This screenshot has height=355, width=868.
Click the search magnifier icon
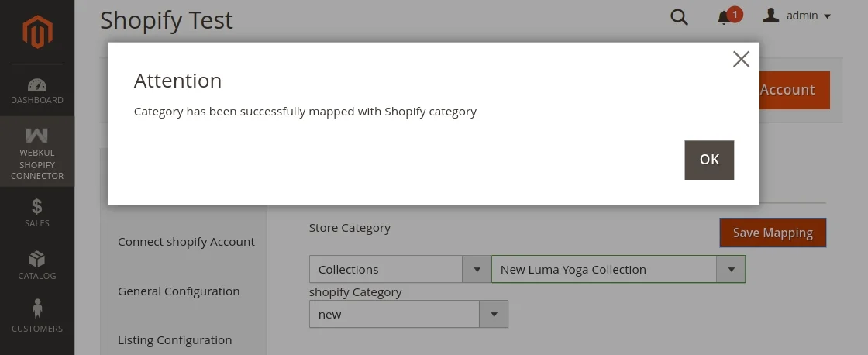point(679,17)
